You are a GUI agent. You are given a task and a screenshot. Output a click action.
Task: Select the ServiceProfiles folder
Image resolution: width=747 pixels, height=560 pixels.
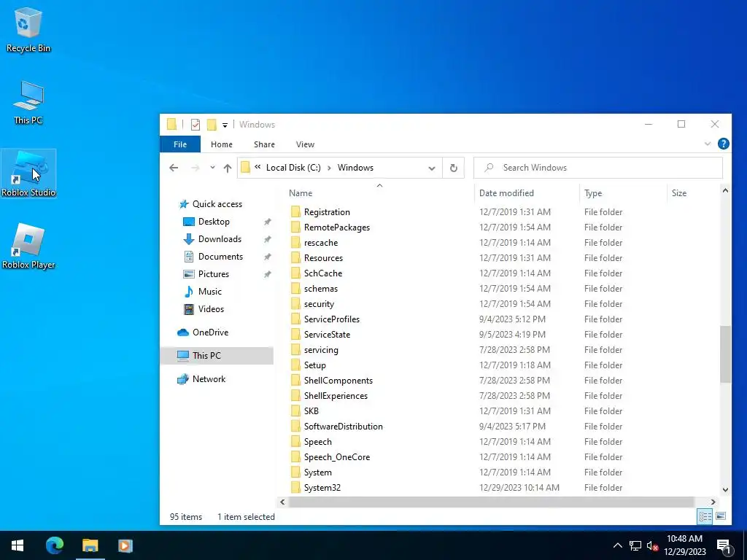(332, 319)
